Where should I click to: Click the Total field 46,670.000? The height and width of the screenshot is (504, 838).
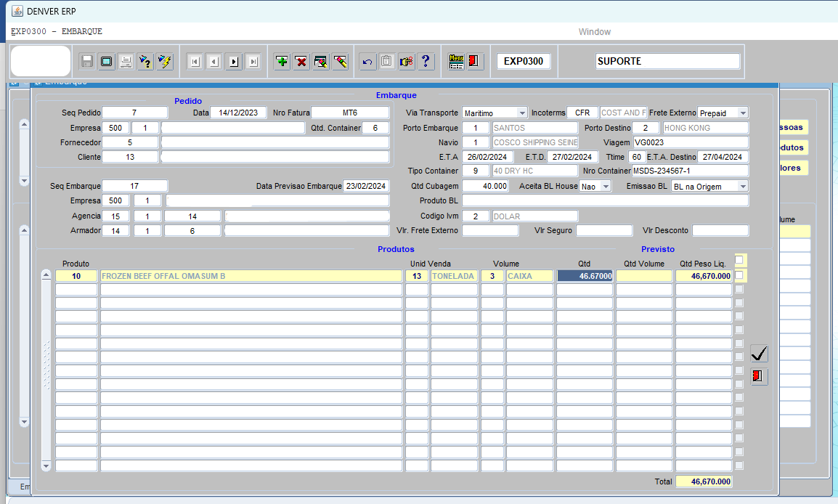click(x=704, y=481)
